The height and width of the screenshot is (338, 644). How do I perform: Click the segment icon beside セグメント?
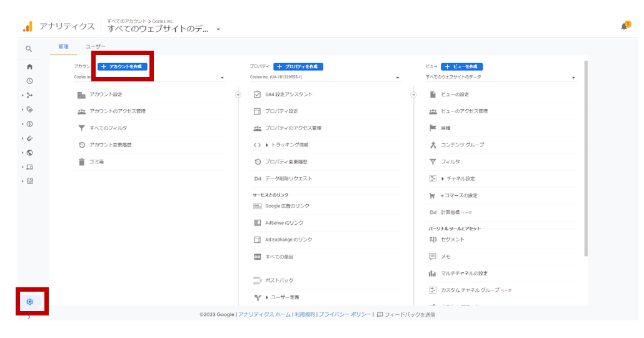click(x=433, y=240)
